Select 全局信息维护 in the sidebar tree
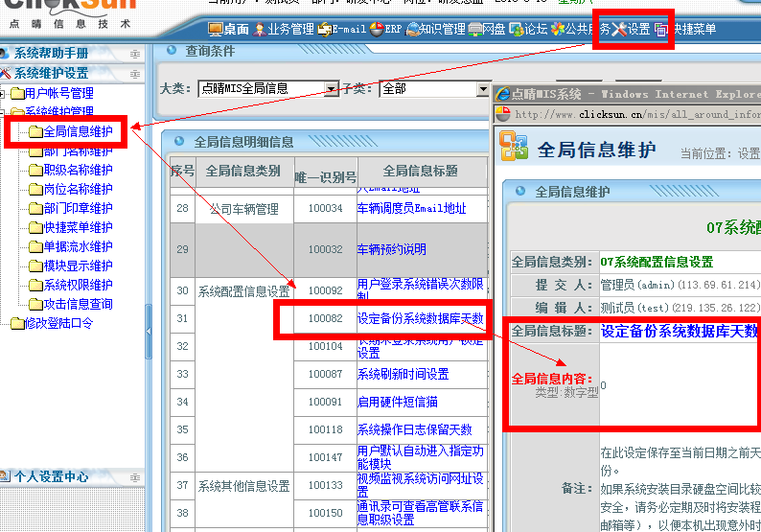 (78, 132)
